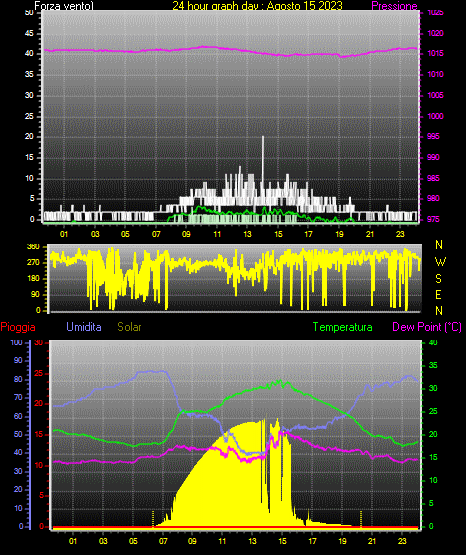Viewport: 466px width, 555px height.
Task: Click hour 09 on the wind chart axis
Action: (186, 234)
